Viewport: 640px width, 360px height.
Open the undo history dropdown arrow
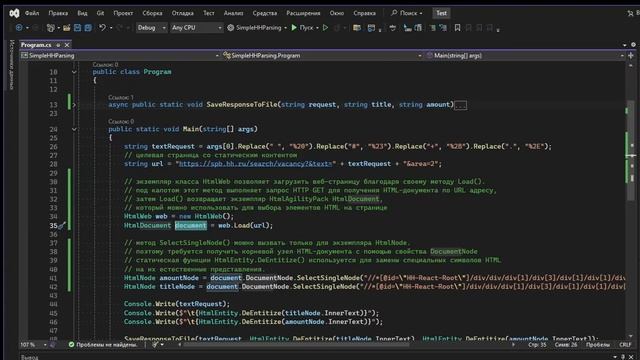(x=111, y=28)
